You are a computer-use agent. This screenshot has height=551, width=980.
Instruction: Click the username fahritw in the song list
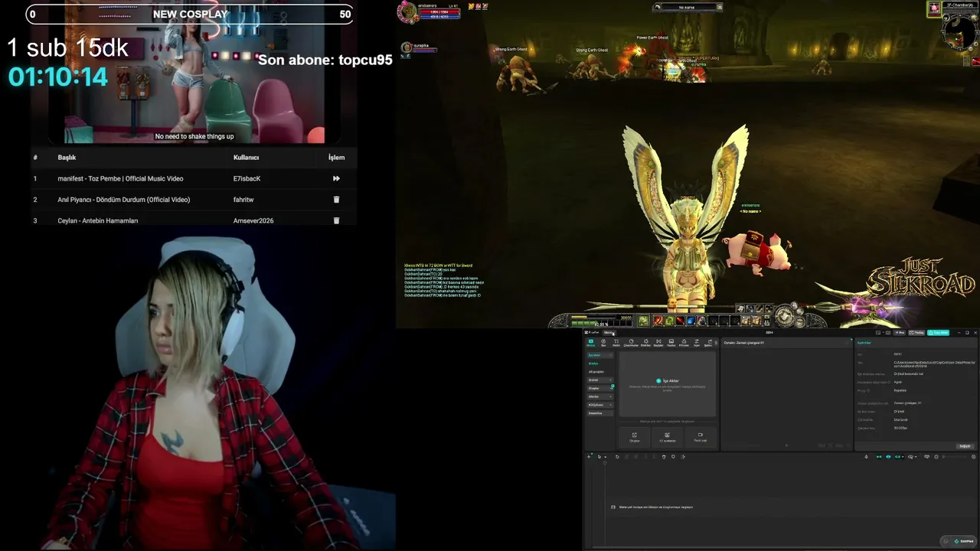[243, 200]
